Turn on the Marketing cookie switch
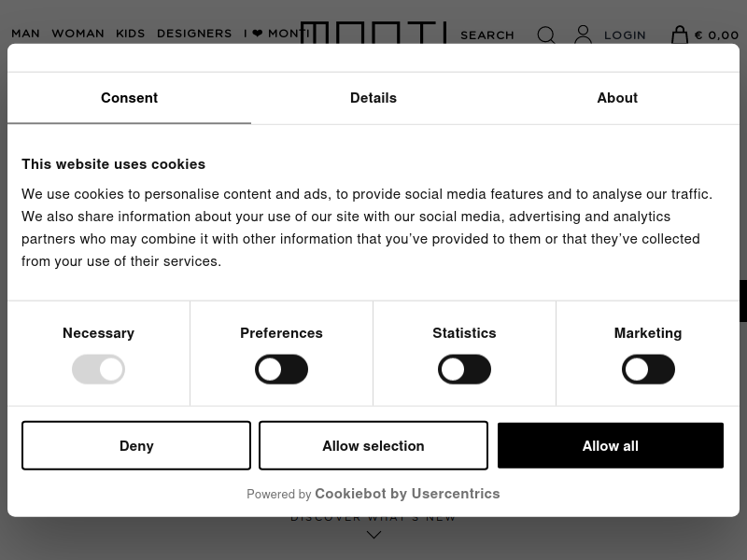 click(648, 369)
